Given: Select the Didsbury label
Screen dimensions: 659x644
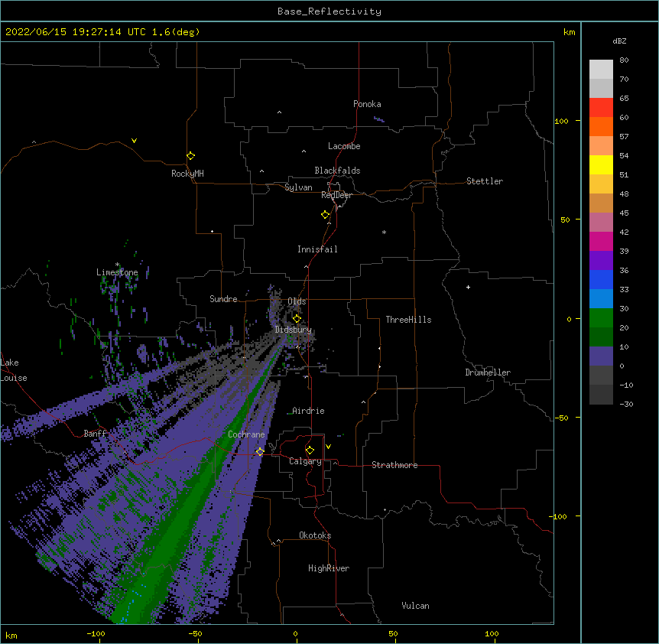Looking at the screenshot, I should [294, 330].
